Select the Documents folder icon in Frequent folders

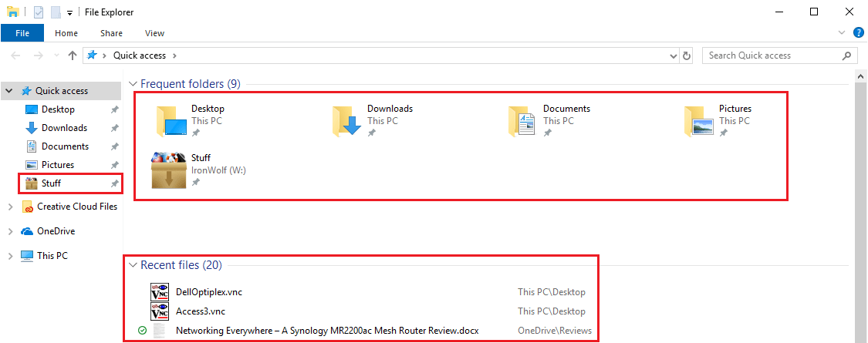pyautogui.click(x=522, y=121)
